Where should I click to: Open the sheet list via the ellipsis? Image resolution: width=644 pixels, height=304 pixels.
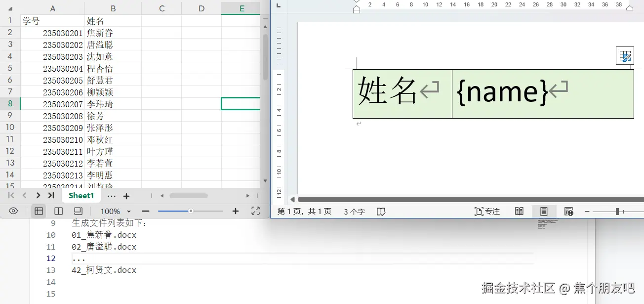click(111, 196)
